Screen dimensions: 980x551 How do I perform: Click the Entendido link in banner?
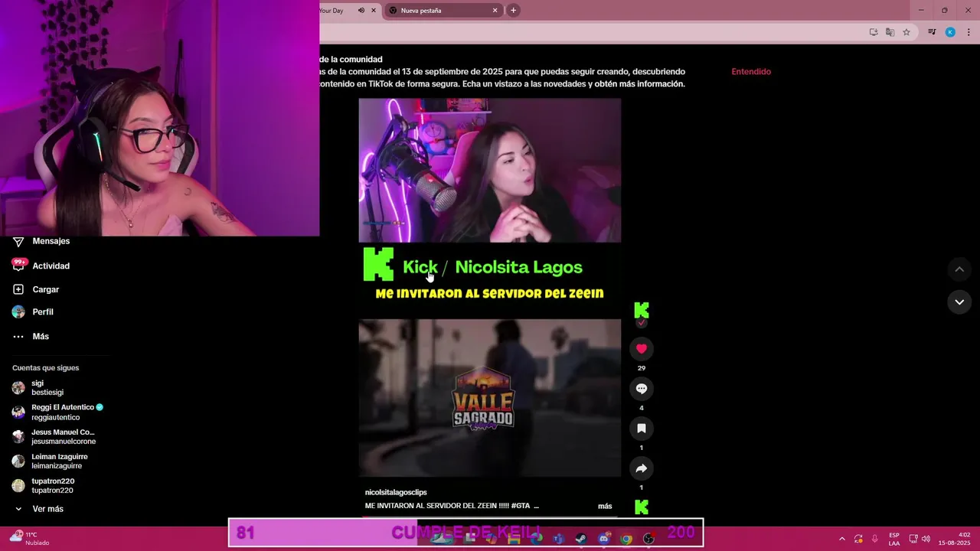pos(751,71)
